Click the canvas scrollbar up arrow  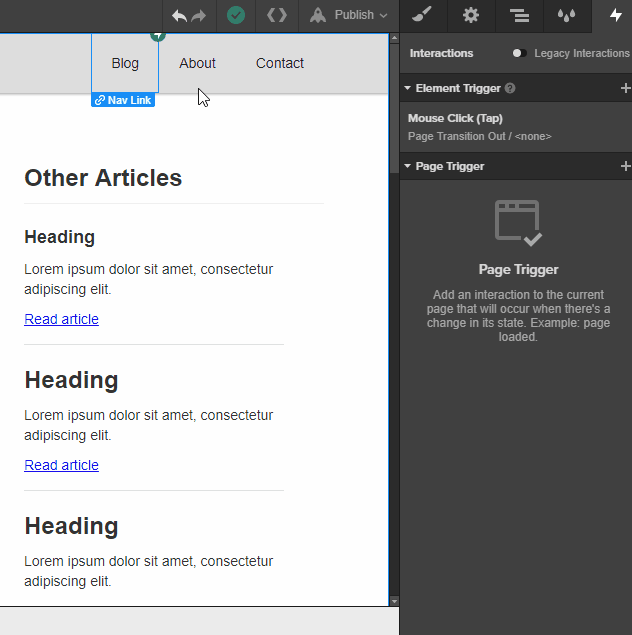click(394, 38)
